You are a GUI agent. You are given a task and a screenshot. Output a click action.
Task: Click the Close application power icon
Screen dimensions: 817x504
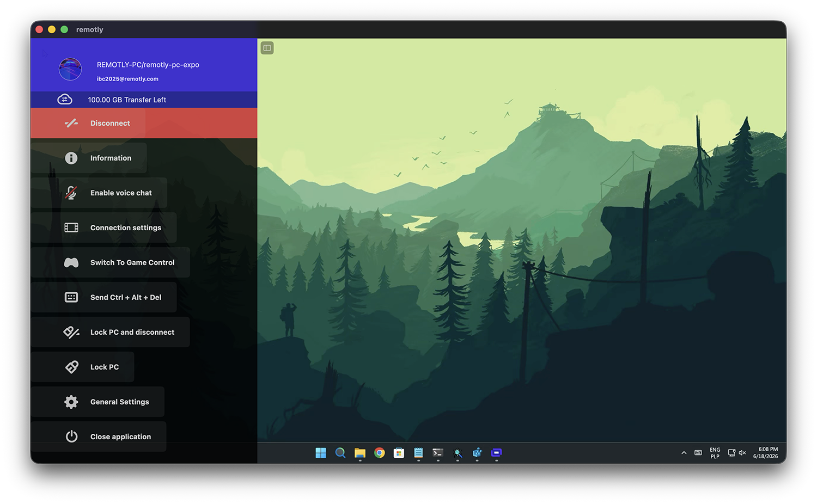[x=71, y=437]
